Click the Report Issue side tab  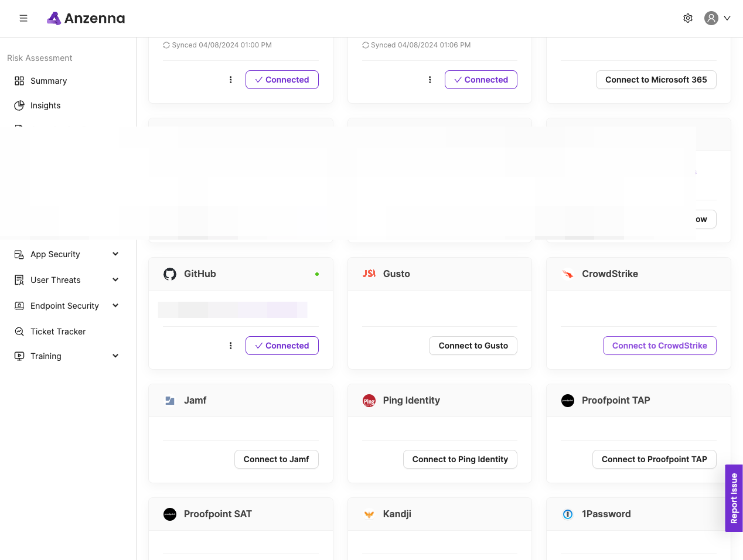pos(734,498)
